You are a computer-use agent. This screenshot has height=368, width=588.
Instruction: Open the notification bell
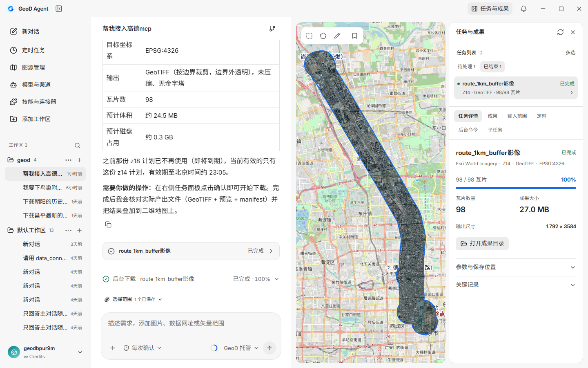pos(523,9)
